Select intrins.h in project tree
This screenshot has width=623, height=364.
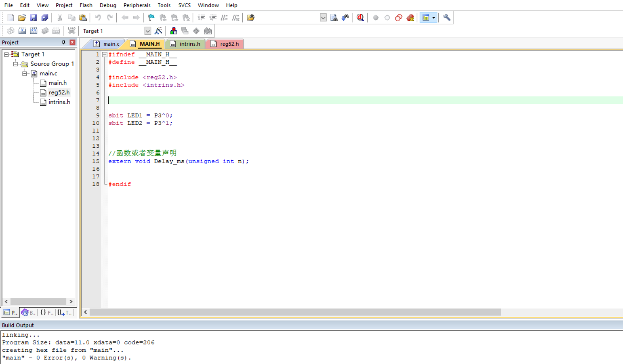(x=59, y=102)
